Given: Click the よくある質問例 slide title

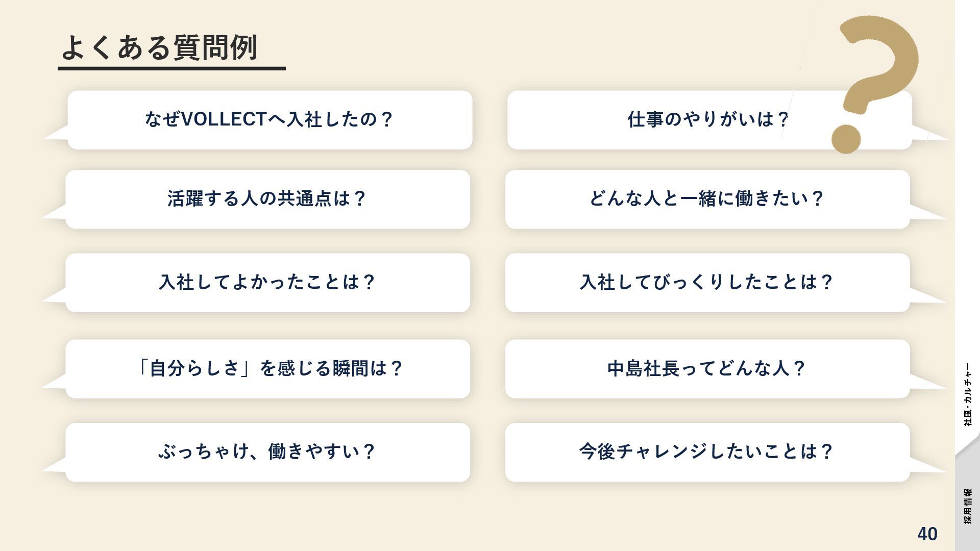Looking at the screenshot, I should click(x=159, y=47).
